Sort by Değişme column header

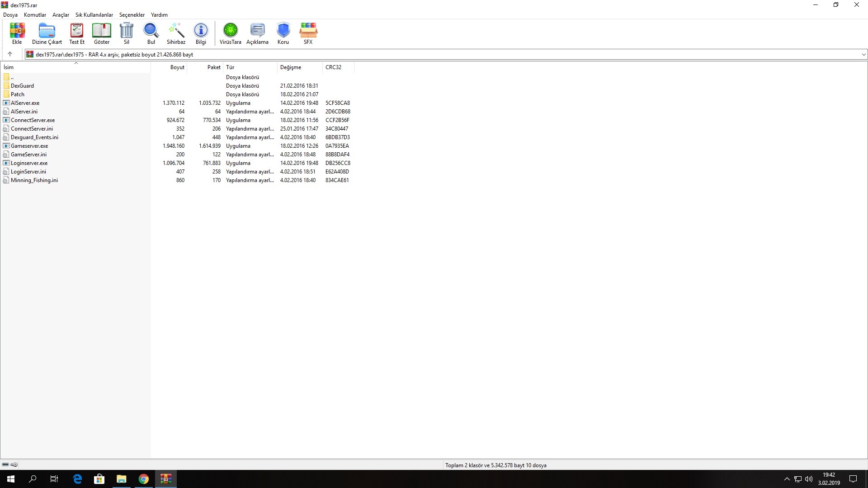(300, 67)
